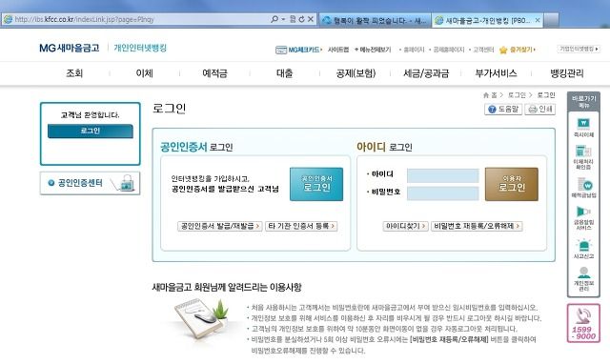Click the 아이디찾기 button
Screen dimensions: 610x364
click(405, 226)
